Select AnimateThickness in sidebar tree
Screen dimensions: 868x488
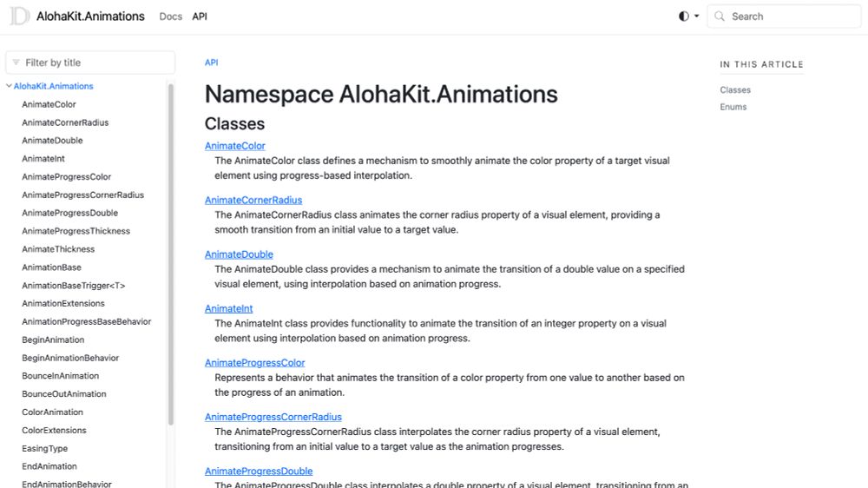[x=58, y=249]
